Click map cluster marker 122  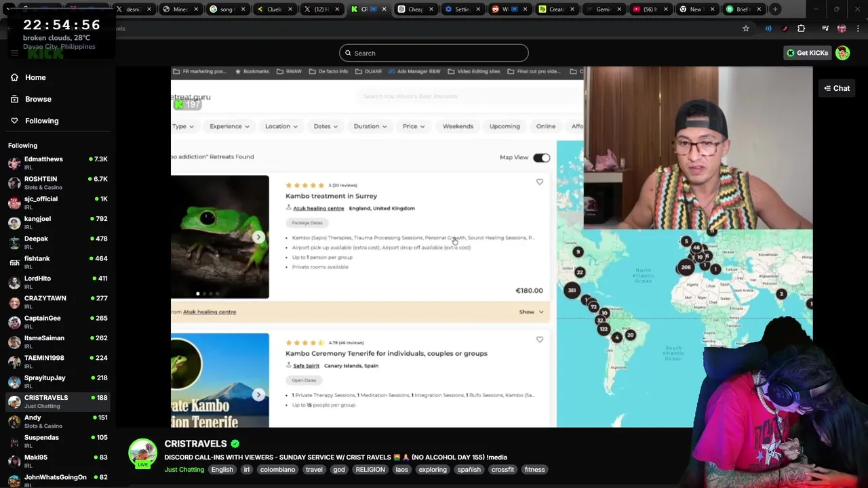tap(604, 329)
